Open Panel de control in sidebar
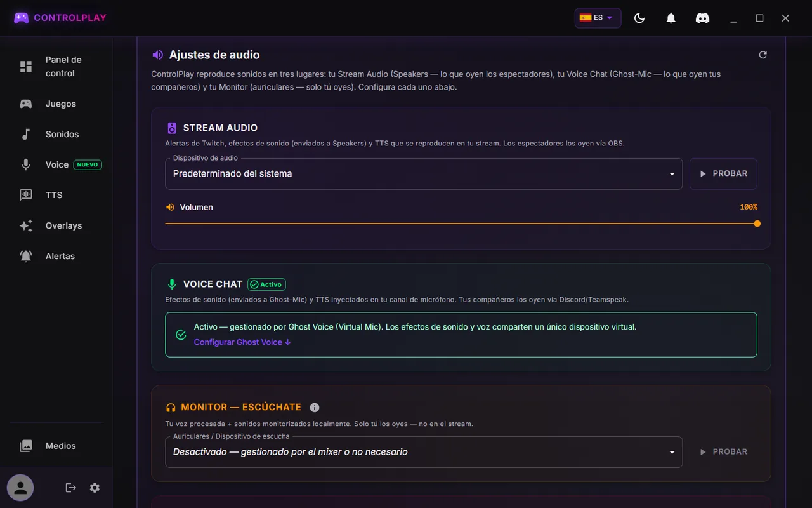The width and height of the screenshot is (812, 508). (x=56, y=67)
